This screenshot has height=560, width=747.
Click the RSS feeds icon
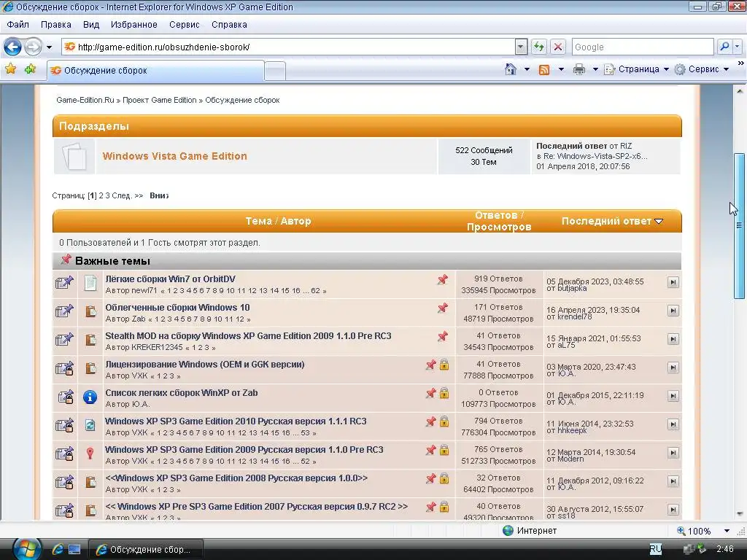click(544, 69)
